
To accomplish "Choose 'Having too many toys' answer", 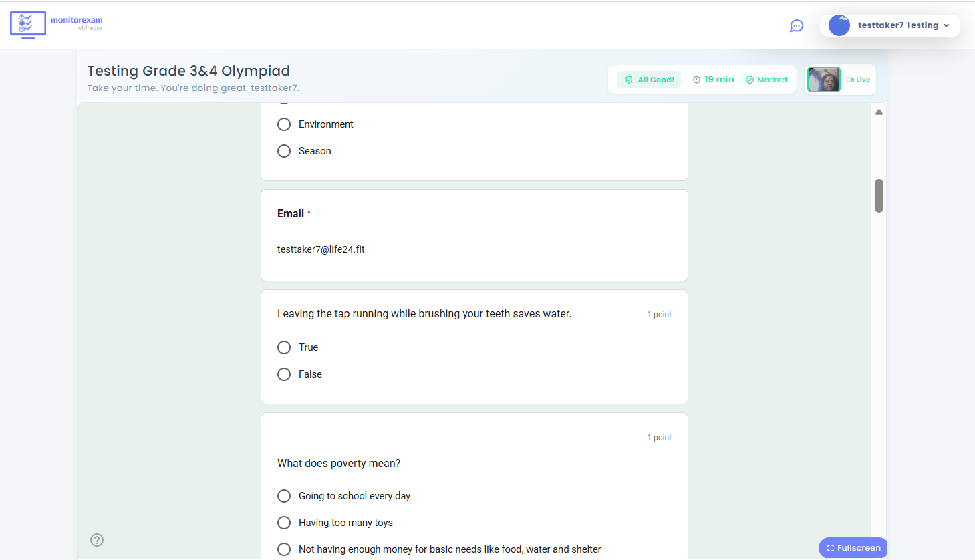I will pyautogui.click(x=284, y=522).
